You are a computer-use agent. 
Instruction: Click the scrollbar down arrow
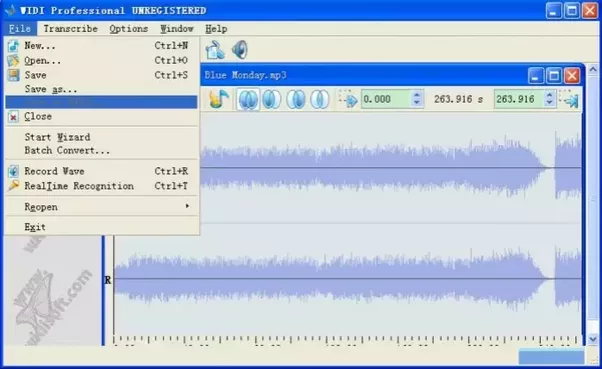pyautogui.click(x=593, y=339)
